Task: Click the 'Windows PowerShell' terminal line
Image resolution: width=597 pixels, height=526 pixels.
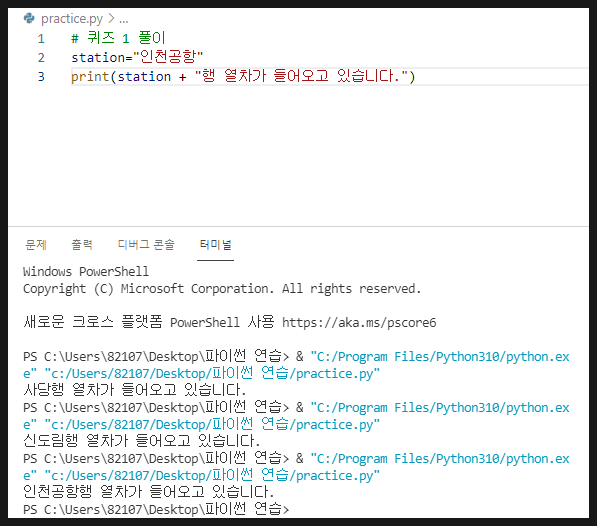Action: click(x=86, y=272)
